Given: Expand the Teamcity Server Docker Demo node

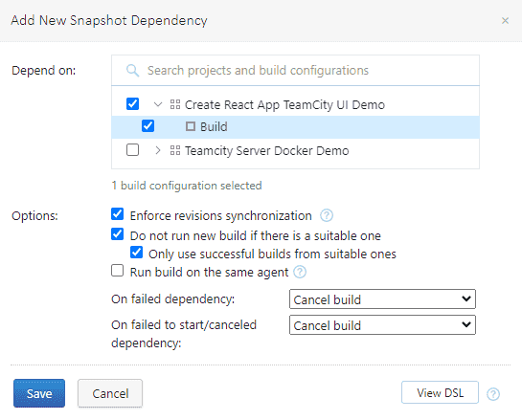Looking at the screenshot, I should click(158, 150).
